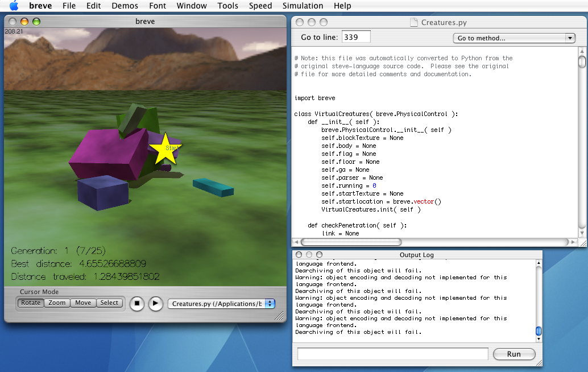This screenshot has width=588, height=372.
Task: Open the Go to method dropdown
Action: click(x=514, y=38)
